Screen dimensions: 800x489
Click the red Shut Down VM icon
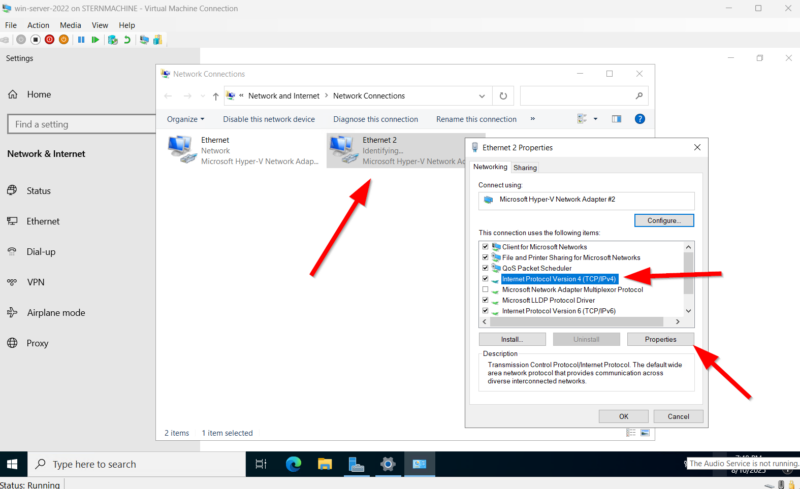point(49,40)
